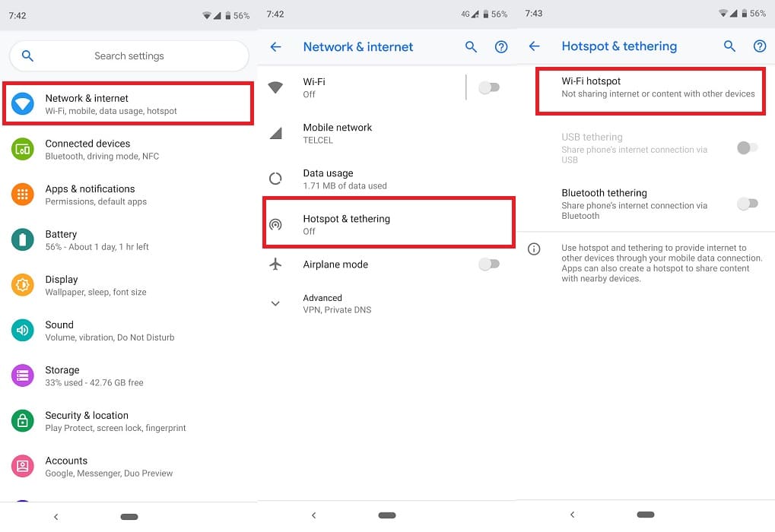Viewport: 775px width, 532px height.
Task: Open the Wi-Fi hotspot settings
Action: point(650,87)
